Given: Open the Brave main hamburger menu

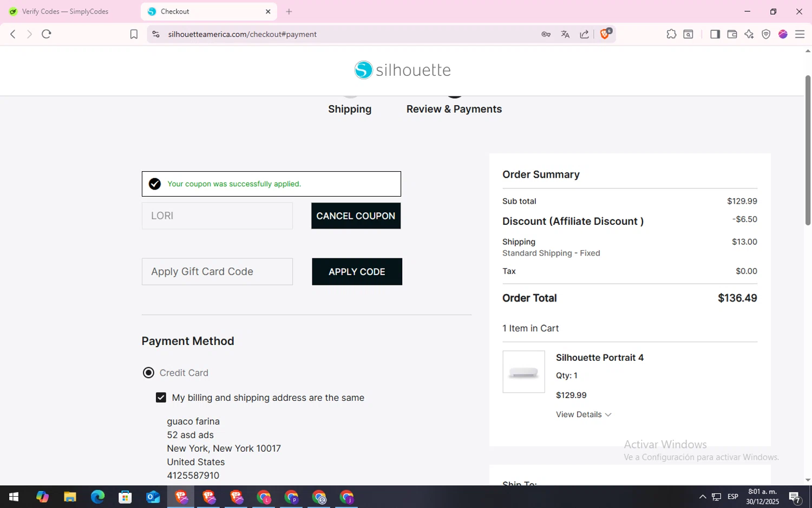Looking at the screenshot, I should [x=800, y=34].
